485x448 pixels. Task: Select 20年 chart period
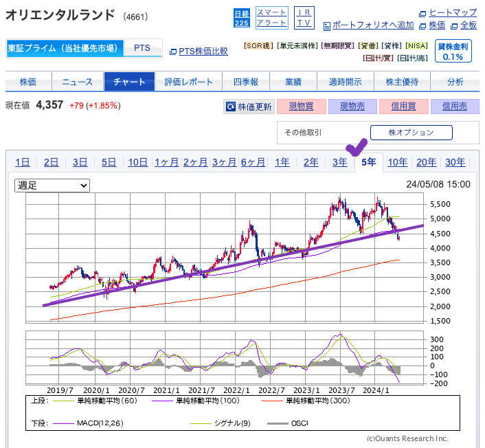click(426, 162)
